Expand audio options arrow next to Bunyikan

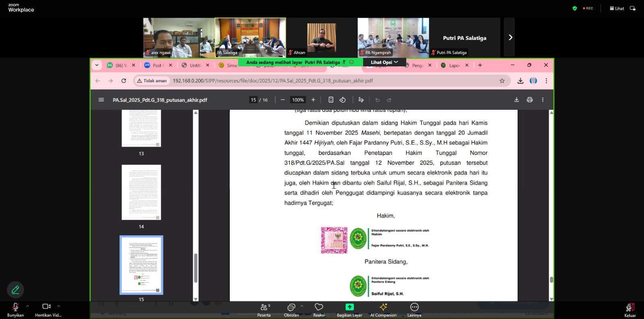27,306
